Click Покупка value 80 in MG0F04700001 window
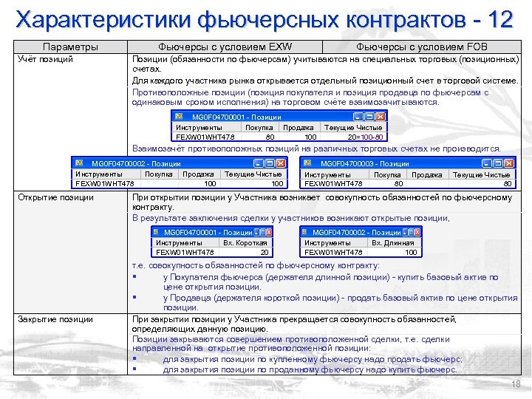This screenshot has width=532, height=399. coord(270,137)
